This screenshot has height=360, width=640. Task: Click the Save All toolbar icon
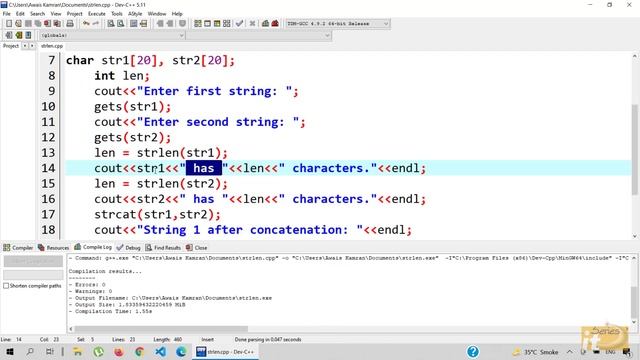tap(38, 24)
